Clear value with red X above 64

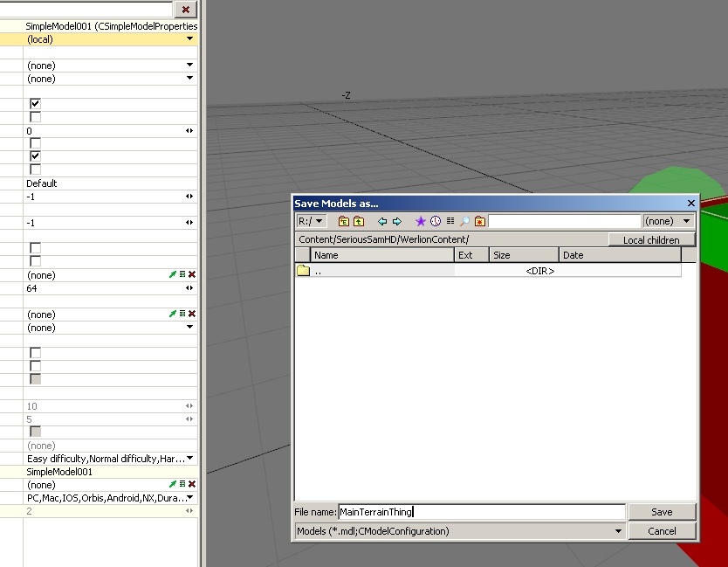(192, 274)
